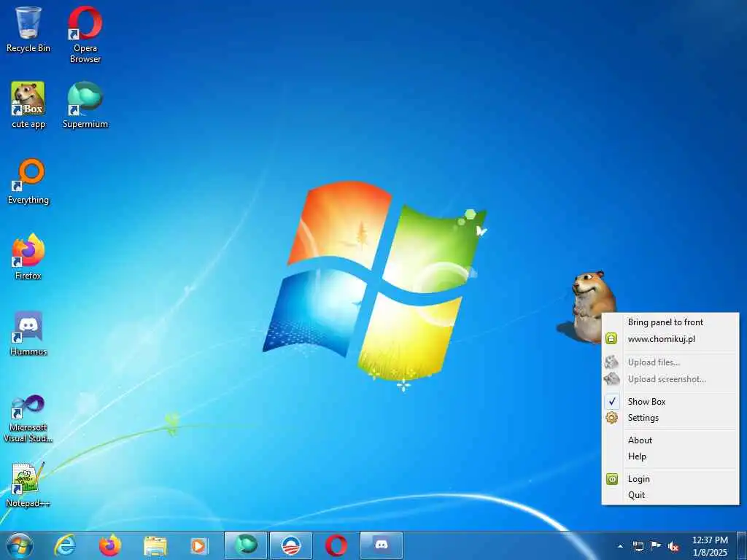Viewport: 747px width, 560px height.
Task: Switch to Supermium taskbar button
Action: [245, 545]
